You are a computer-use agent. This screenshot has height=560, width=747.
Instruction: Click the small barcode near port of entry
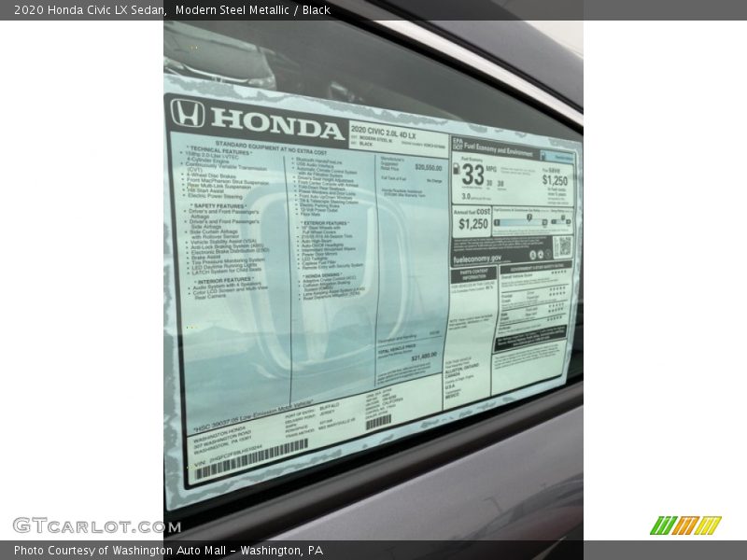click(379, 422)
